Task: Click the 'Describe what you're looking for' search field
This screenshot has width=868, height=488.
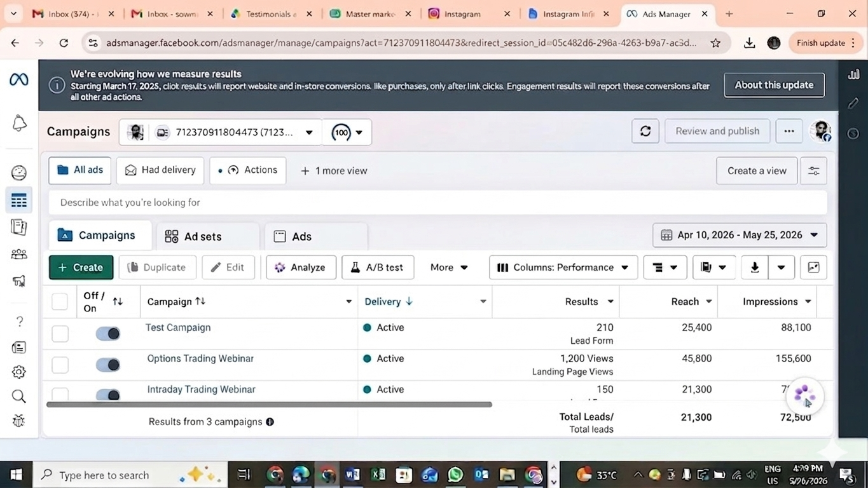Action: [438, 203]
